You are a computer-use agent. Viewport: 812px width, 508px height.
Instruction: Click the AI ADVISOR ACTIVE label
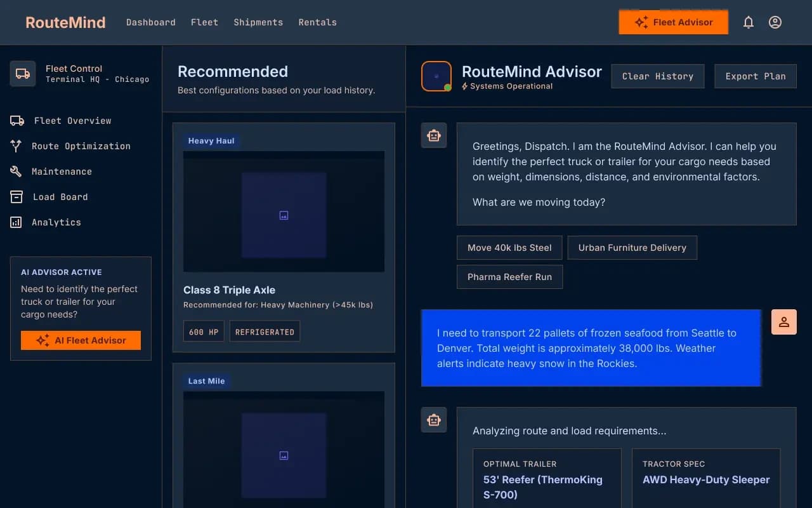tap(62, 272)
